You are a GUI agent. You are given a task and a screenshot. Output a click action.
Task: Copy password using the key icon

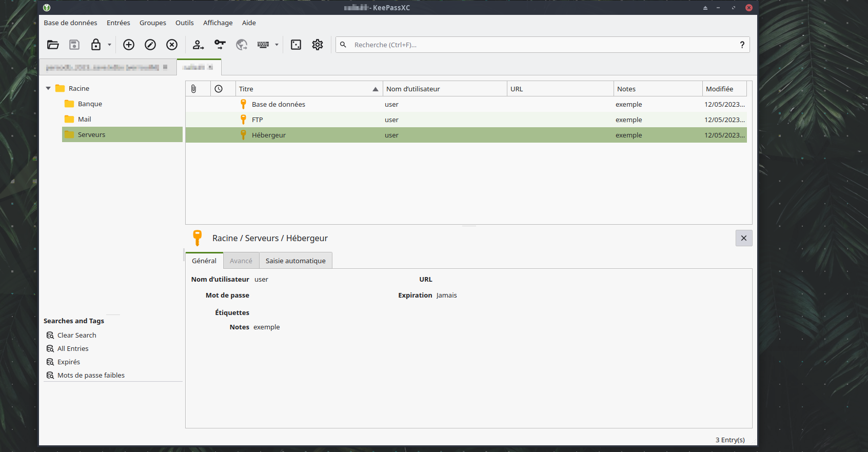(x=220, y=45)
